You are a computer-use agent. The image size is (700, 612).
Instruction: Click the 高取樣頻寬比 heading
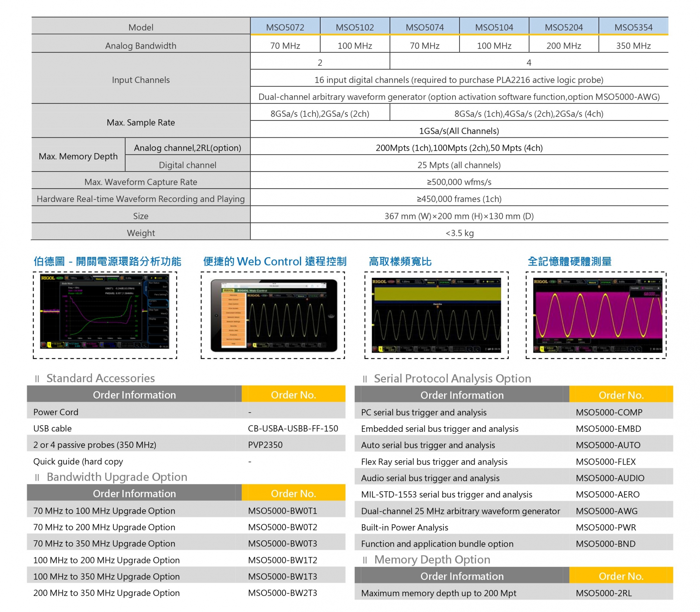[x=400, y=261]
